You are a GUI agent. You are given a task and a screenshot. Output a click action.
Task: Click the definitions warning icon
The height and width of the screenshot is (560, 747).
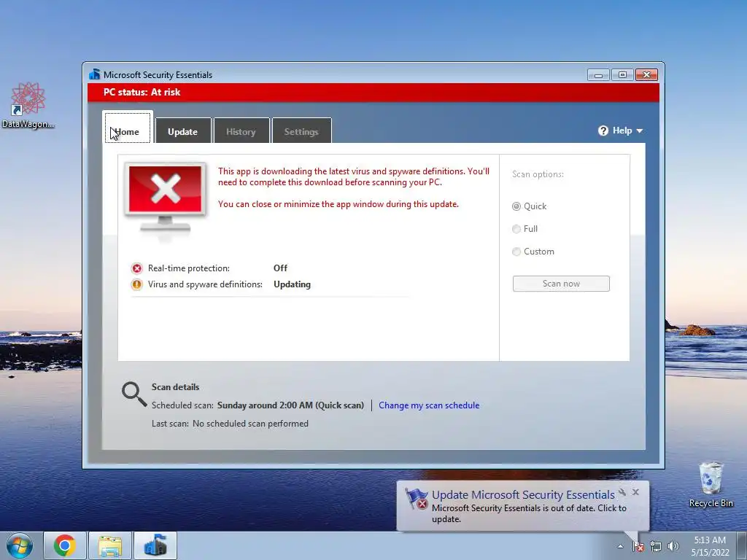[136, 285]
